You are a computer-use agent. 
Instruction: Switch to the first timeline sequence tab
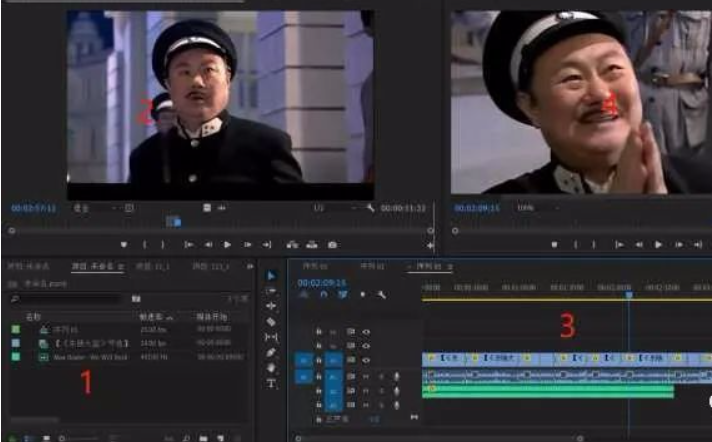(x=315, y=266)
